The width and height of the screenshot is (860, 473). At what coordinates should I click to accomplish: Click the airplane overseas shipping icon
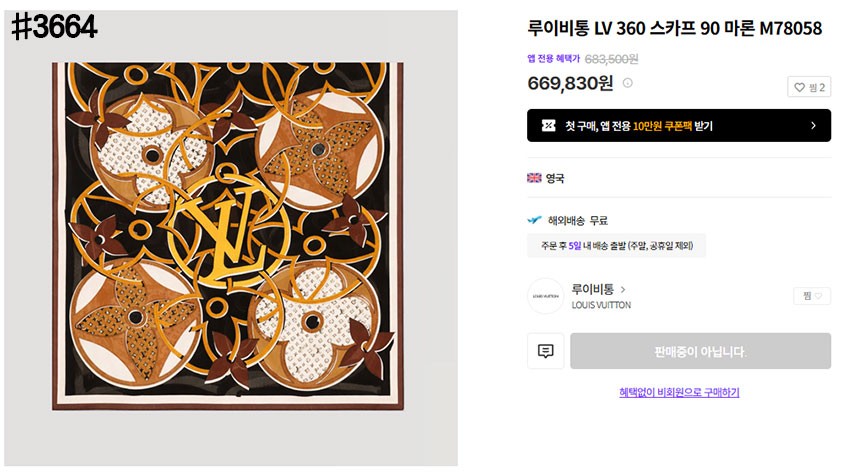pyautogui.click(x=534, y=220)
